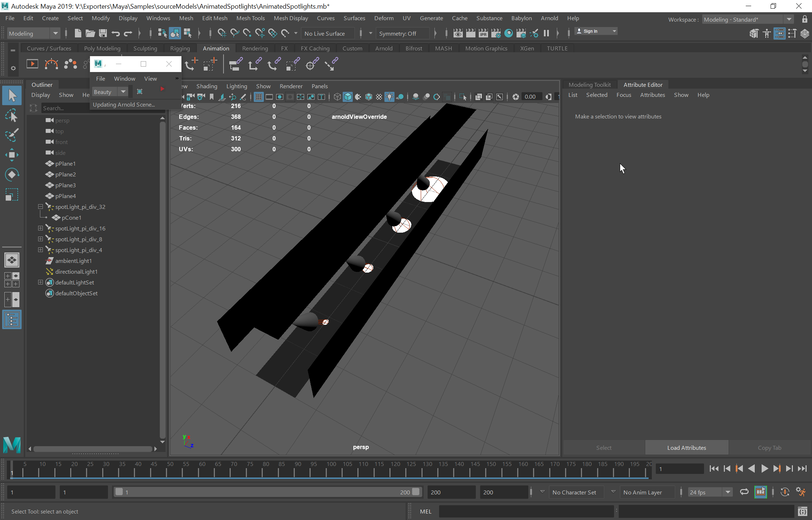812x520 pixels.
Task: Click the play forwards button
Action: coord(764,469)
